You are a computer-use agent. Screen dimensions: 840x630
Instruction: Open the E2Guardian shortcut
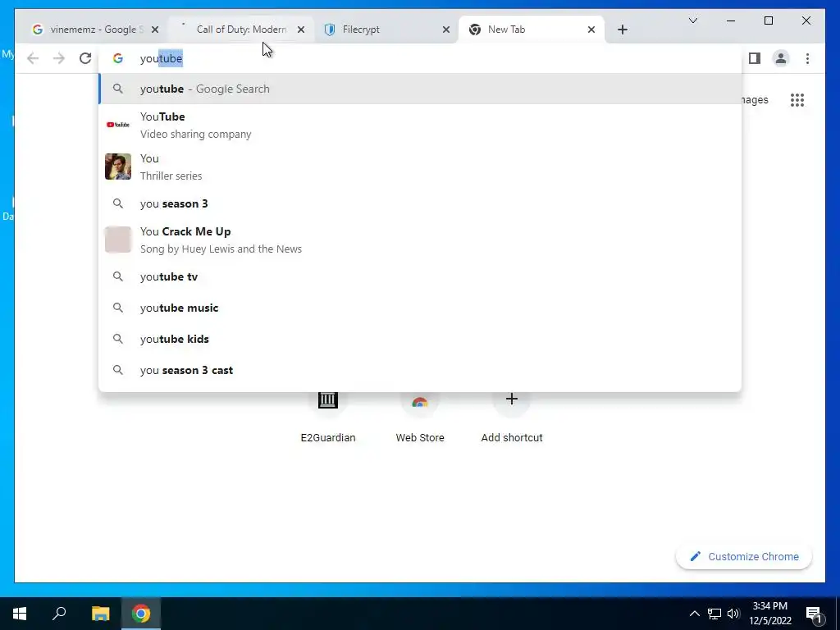pos(328,418)
